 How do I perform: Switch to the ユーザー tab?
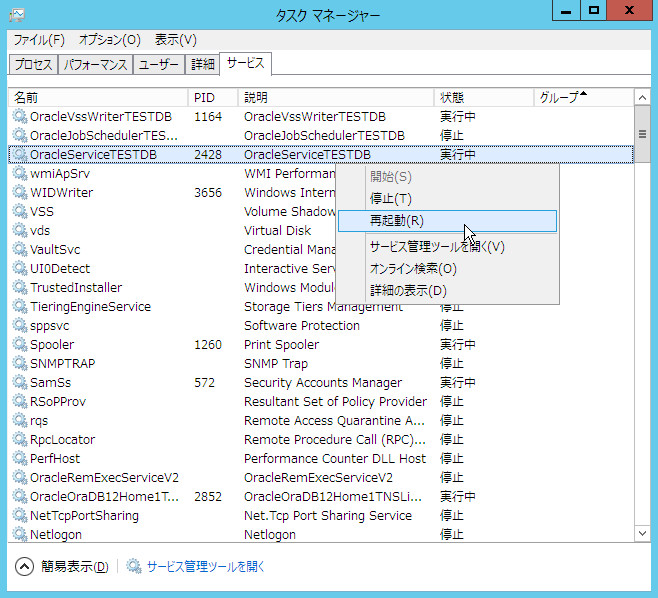point(159,65)
